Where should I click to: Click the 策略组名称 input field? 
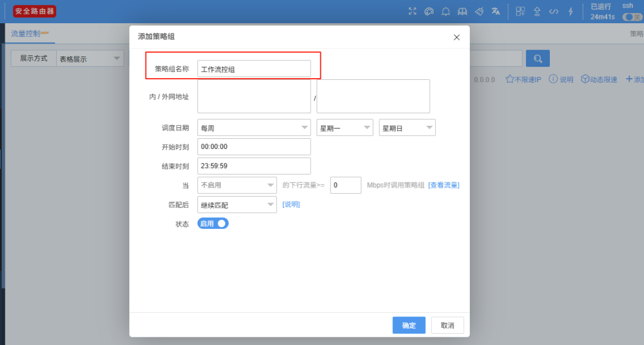(254, 69)
